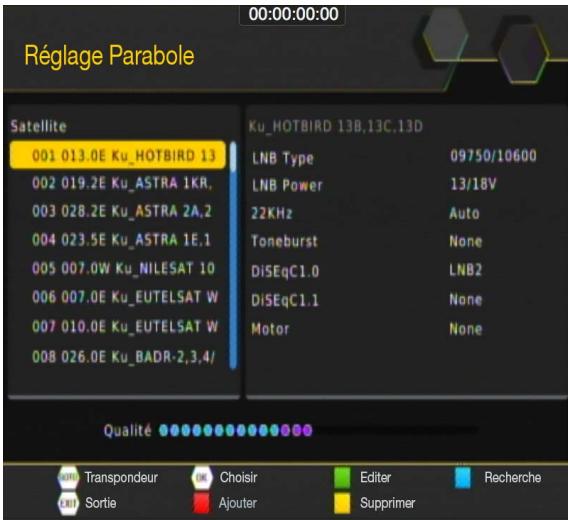
Task: Change the LNB Type value 09750/10600
Action: click(x=493, y=156)
